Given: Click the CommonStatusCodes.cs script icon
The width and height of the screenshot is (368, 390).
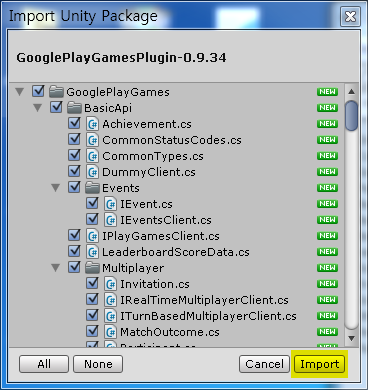Looking at the screenshot, I should (x=92, y=140).
